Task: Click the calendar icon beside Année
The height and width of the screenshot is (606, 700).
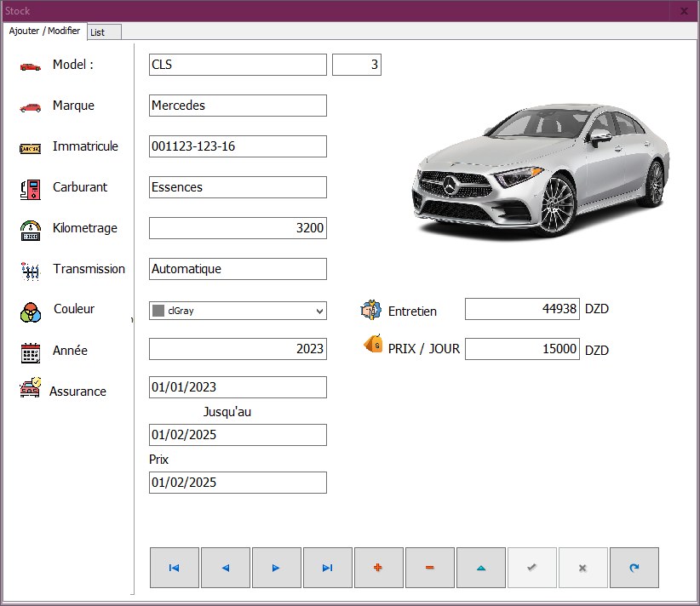Action: click(x=31, y=352)
